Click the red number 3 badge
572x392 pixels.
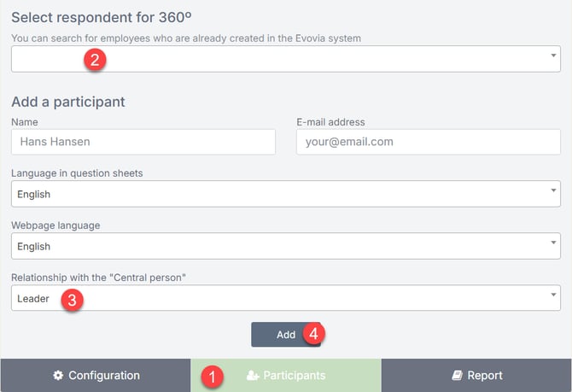pyautogui.click(x=74, y=300)
